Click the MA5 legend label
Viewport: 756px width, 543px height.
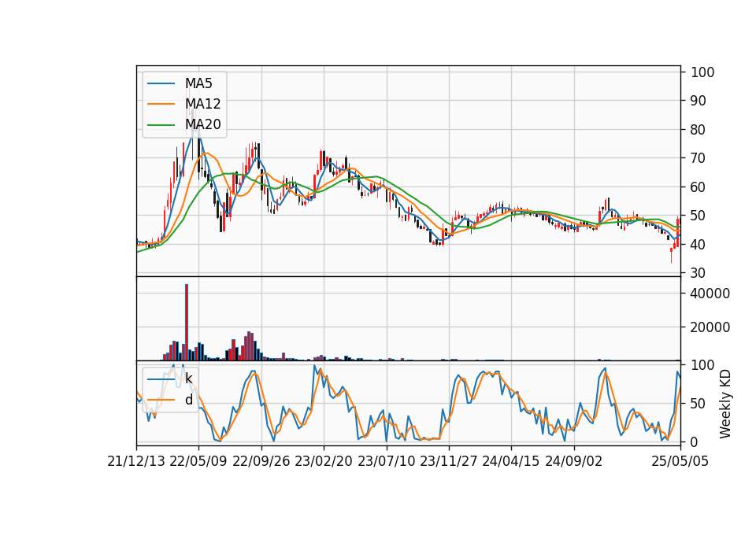[198, 83]
